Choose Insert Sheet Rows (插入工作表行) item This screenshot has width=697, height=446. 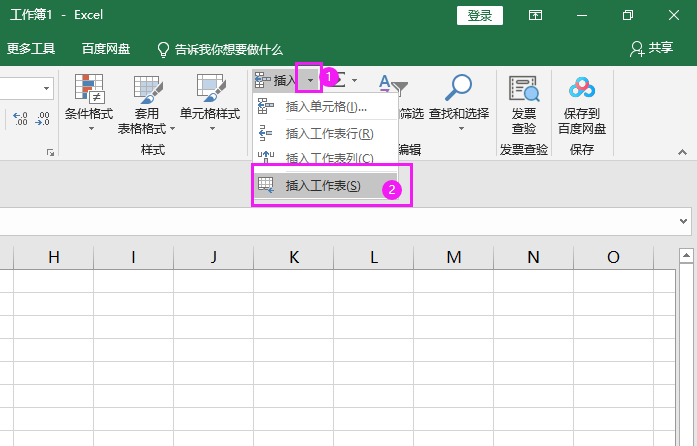pyautogui.click(x=325, y=133)
